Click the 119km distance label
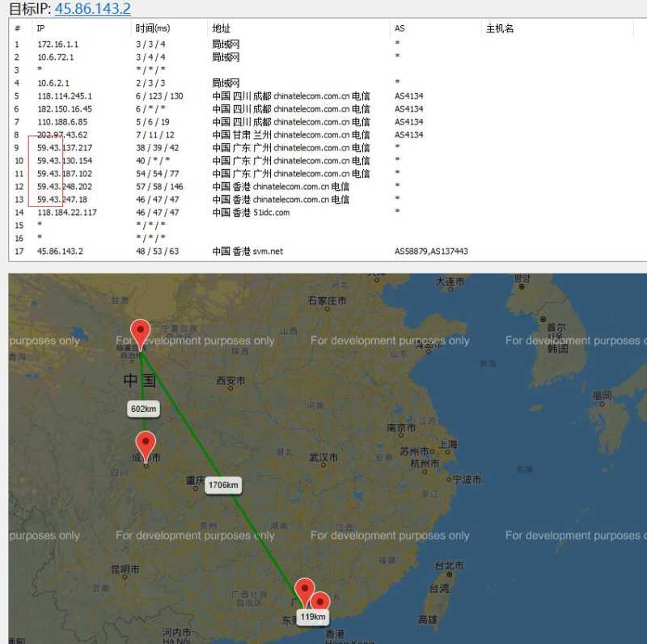The width and height of the screenshot is (647, 644). point(313,616)
